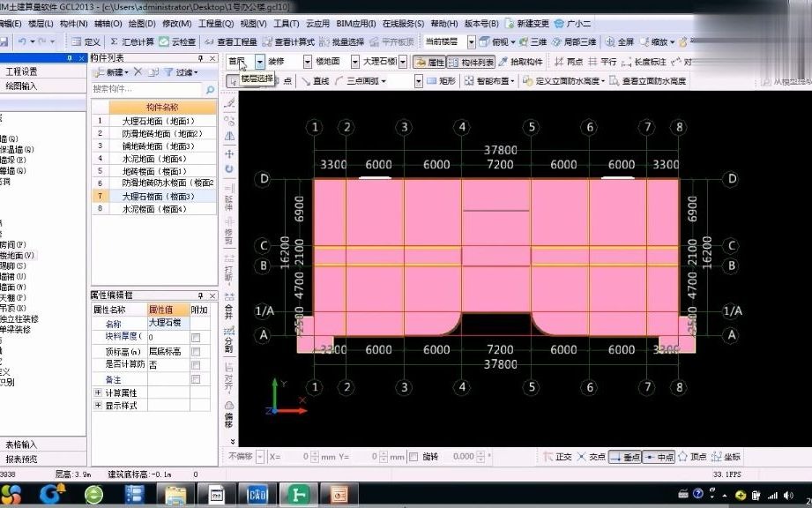Activate 长度标注 length dimension tool
Viewport: 812px width, 508px height.
click(x=644, y=62)
